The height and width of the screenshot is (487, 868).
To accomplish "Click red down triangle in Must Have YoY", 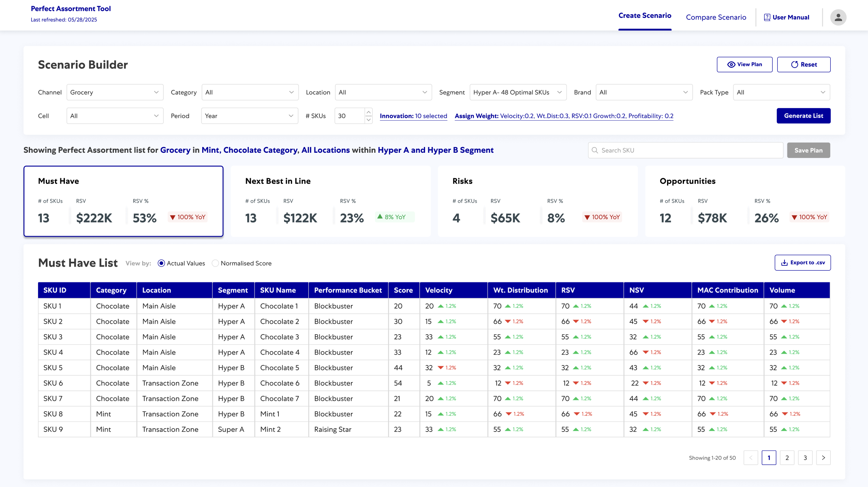I will click(x=173, y=218).
